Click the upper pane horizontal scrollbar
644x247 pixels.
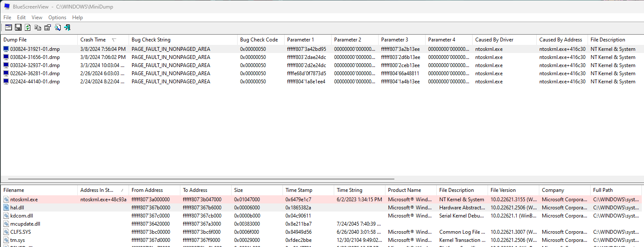pyautogui.click(x=201, y=179)
